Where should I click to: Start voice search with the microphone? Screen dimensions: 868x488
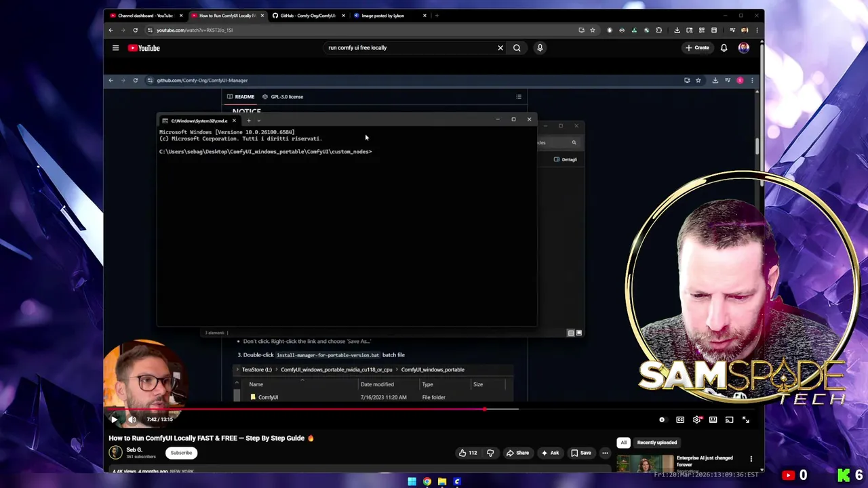click(540, 48)
